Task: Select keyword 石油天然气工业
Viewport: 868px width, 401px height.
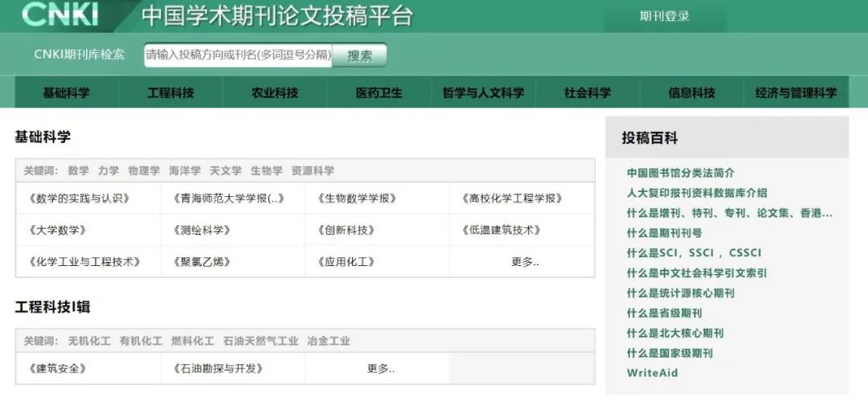Action: 260,341
